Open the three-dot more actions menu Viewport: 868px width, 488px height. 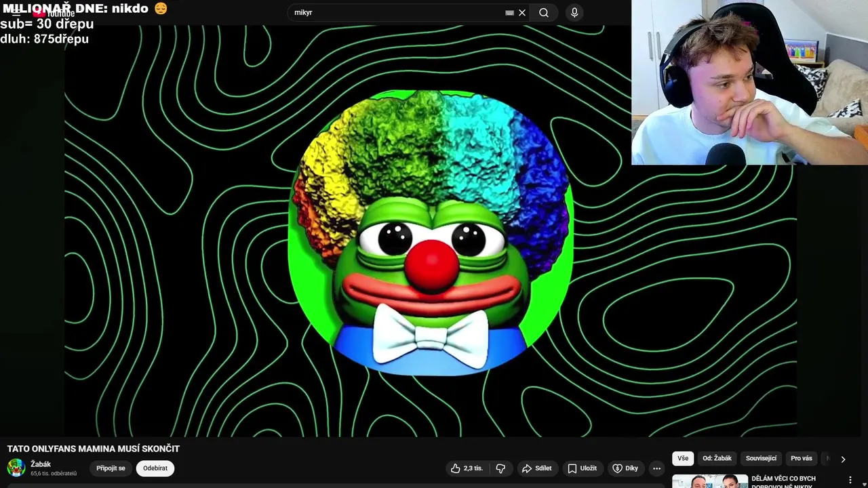click(x=656, y=468)
